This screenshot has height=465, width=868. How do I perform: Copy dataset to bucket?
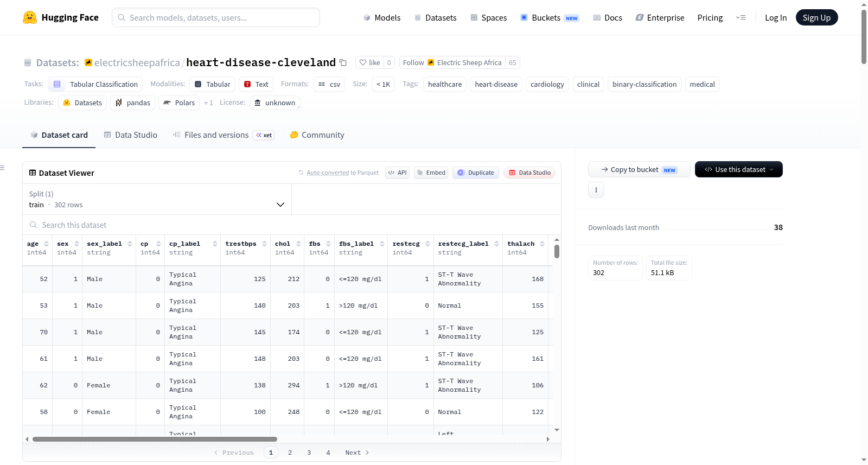[639, 169]
